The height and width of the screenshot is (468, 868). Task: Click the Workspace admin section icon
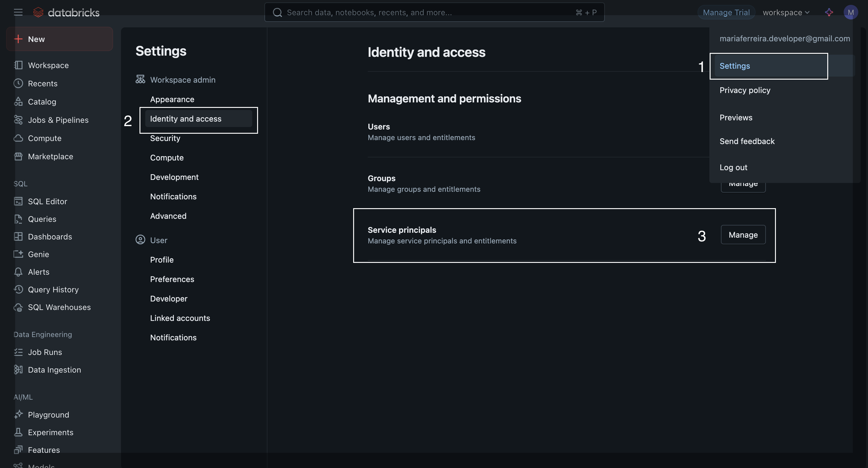(x=140, y=80)
